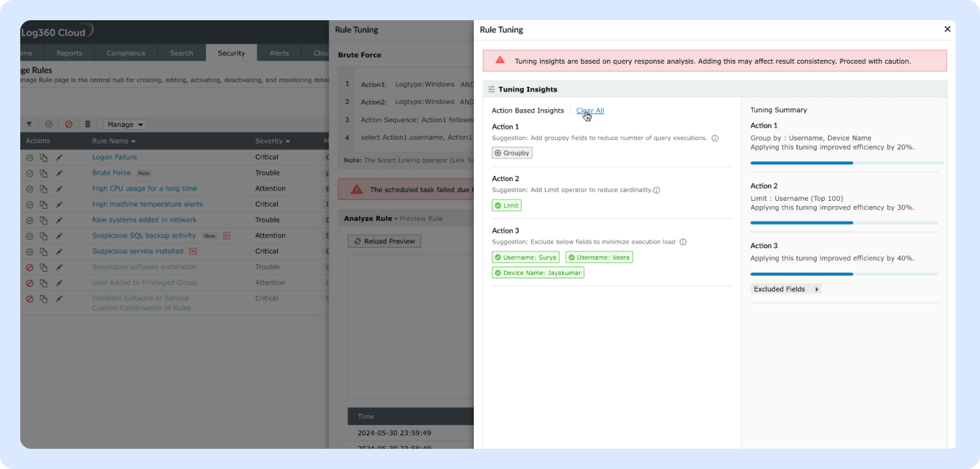This screenshot has height=469, width=980.
Task: Copy the Brute Force rule
Action: pos(43,173)
